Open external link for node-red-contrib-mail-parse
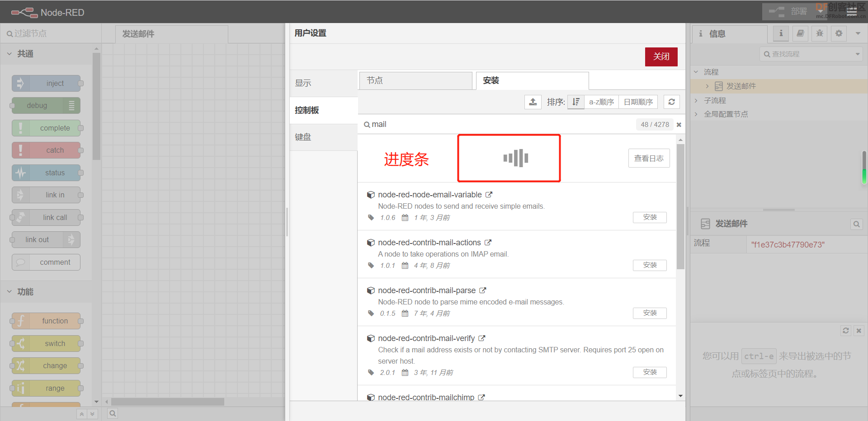Image resolution: width=868 pixels, height=421 pixels. pyautogui.click(x=482, y=290)
